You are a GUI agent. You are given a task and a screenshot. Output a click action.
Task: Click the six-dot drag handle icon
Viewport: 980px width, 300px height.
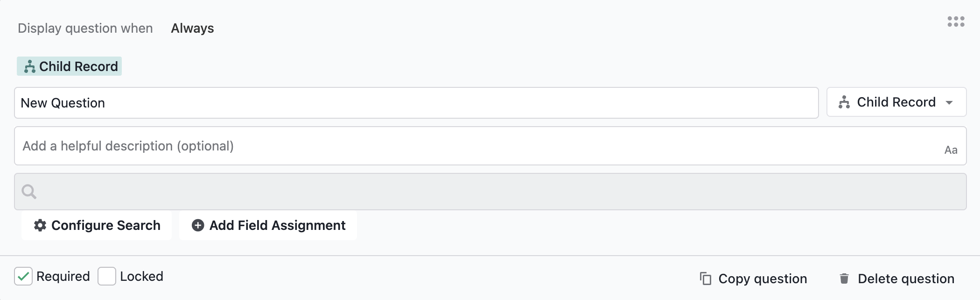tap(956, 21)
